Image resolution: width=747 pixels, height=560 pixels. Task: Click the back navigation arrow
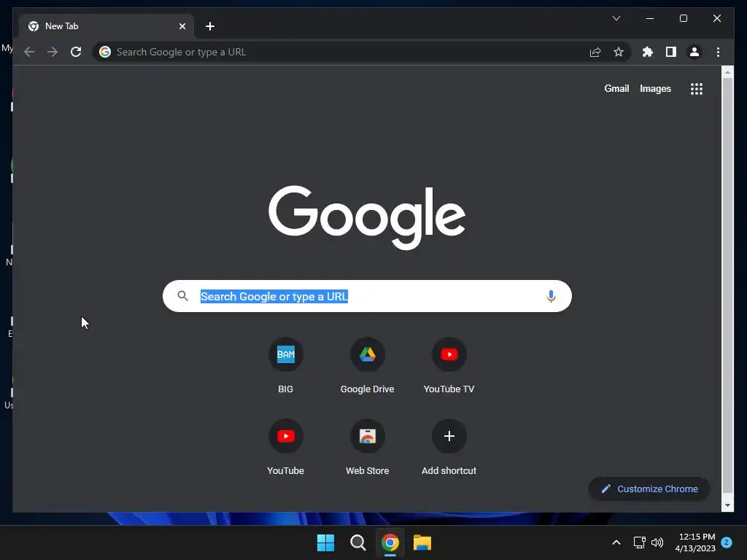pos(29,52)
